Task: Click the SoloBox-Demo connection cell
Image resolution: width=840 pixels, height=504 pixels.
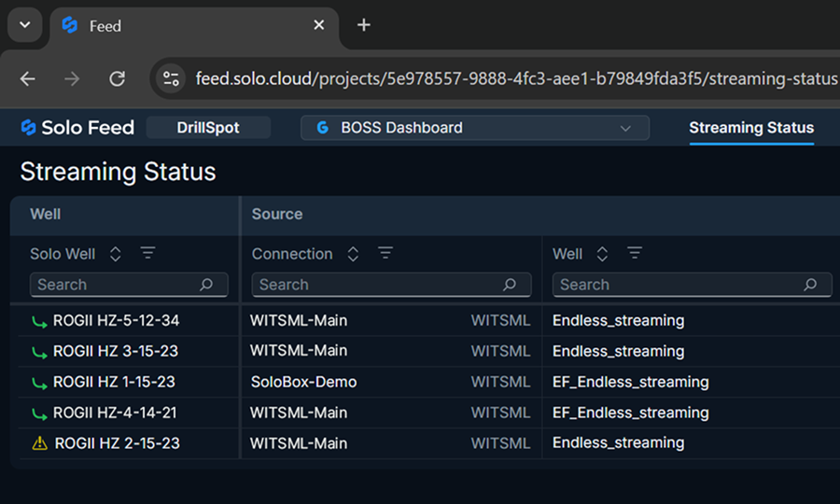Action: (303, 382)
